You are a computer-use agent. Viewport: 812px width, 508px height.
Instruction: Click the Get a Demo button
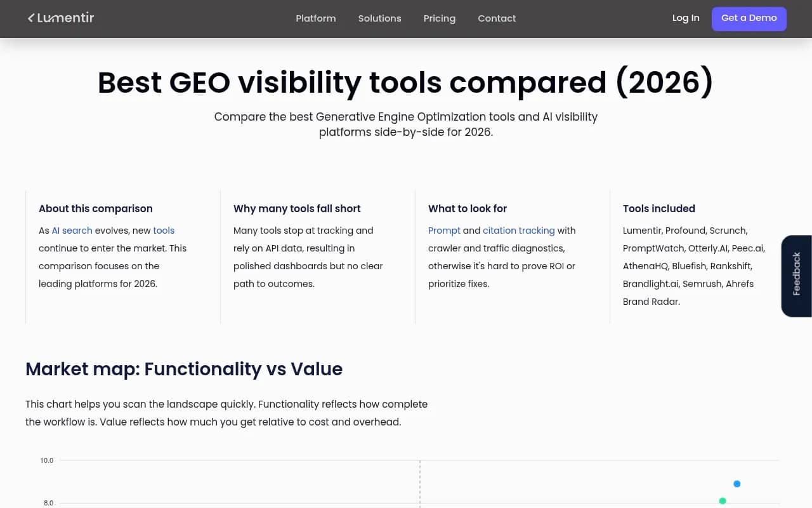749,18
